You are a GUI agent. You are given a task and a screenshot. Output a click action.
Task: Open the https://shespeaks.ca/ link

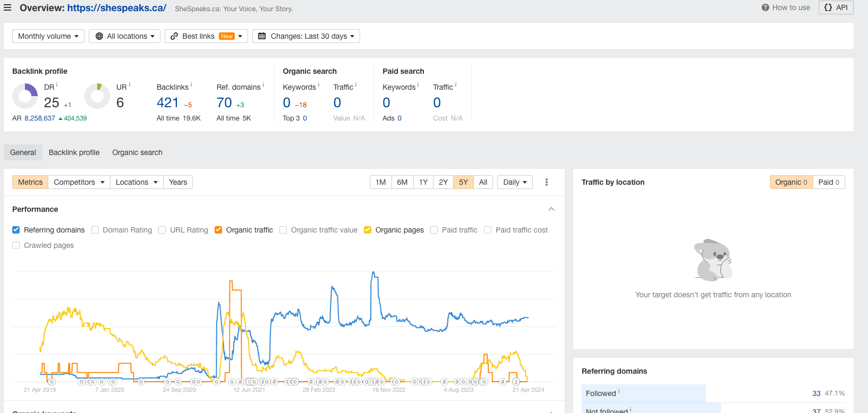tap(117, 8)
